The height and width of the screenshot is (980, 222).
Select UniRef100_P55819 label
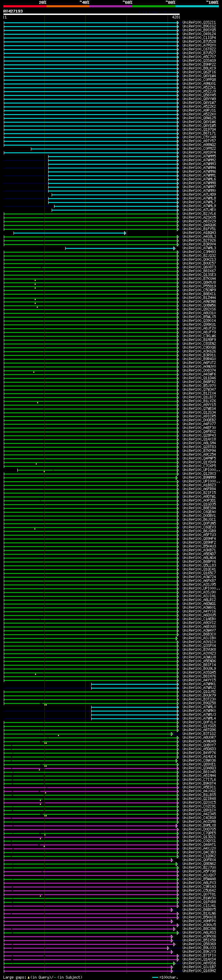[x=199, y=286]
